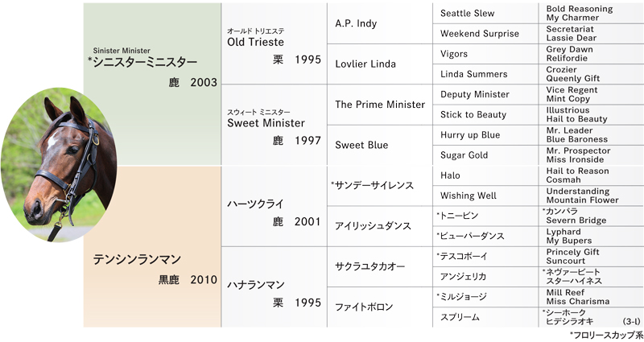Viewport: 644px width, 342px height.
Task: Select the Weekend Surprise ancestor
Action: (x=479, y=34)
